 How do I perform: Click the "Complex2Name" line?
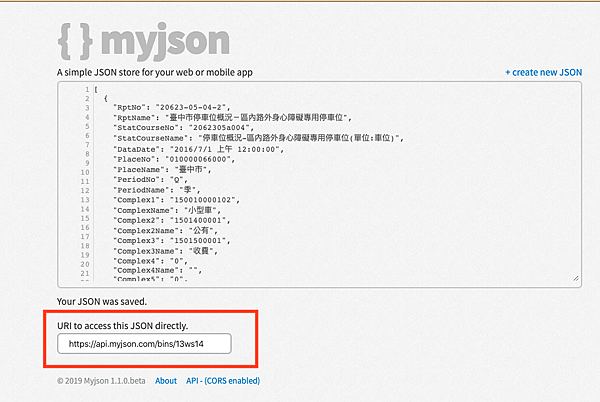(x=165, y=230)
